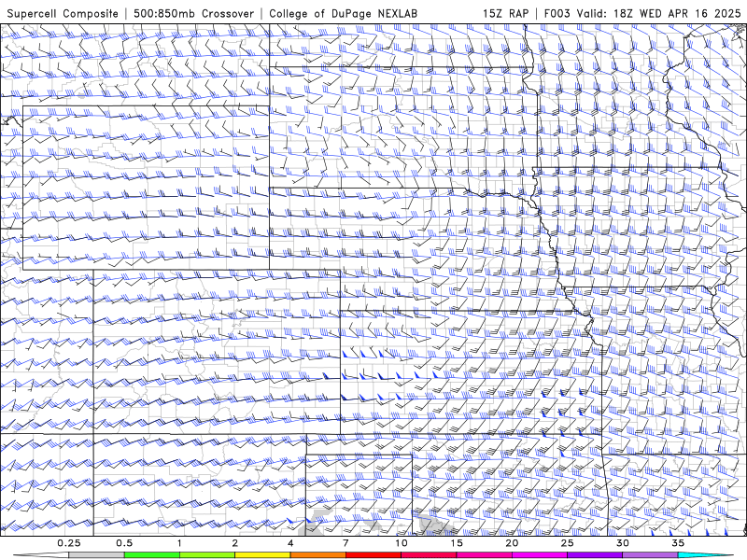
Task: Click the "15Z RAP" model run label
Action: (x=505, y=13)
